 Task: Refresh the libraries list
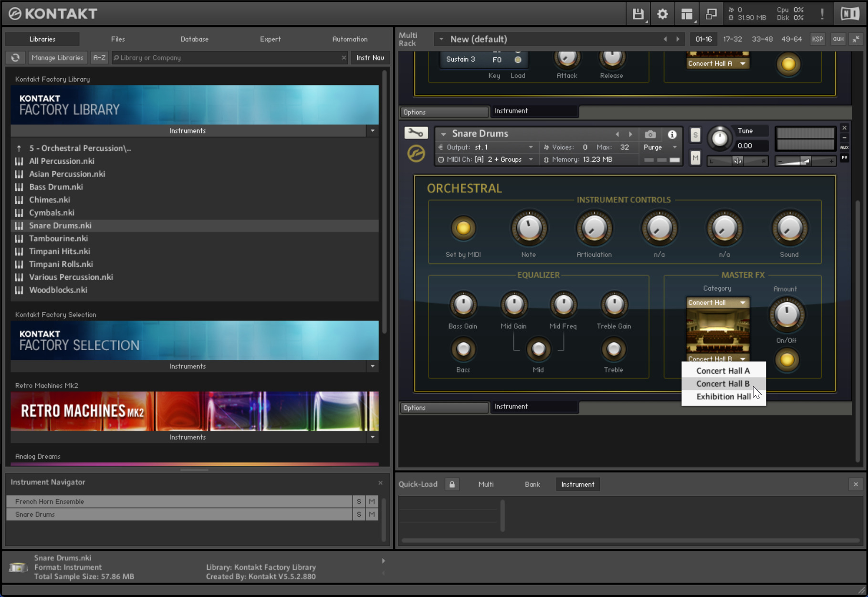[x=15, y=58]
